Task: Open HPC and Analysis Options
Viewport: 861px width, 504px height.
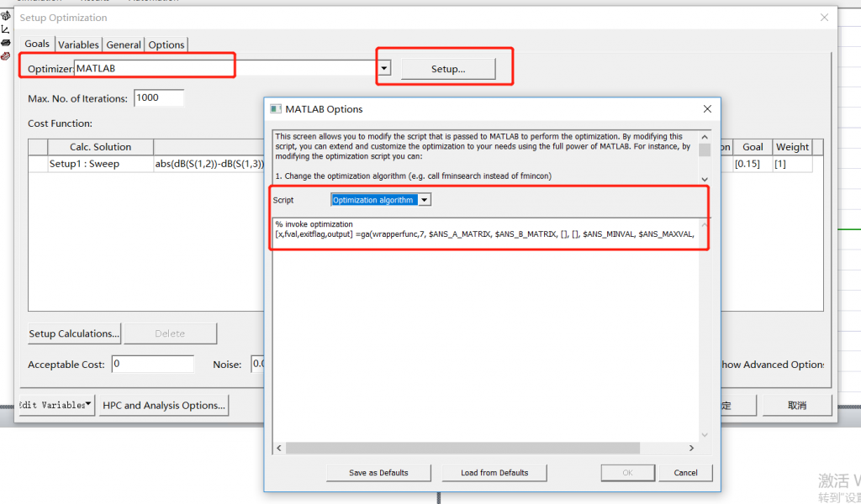Action: [x=163, y=406]
